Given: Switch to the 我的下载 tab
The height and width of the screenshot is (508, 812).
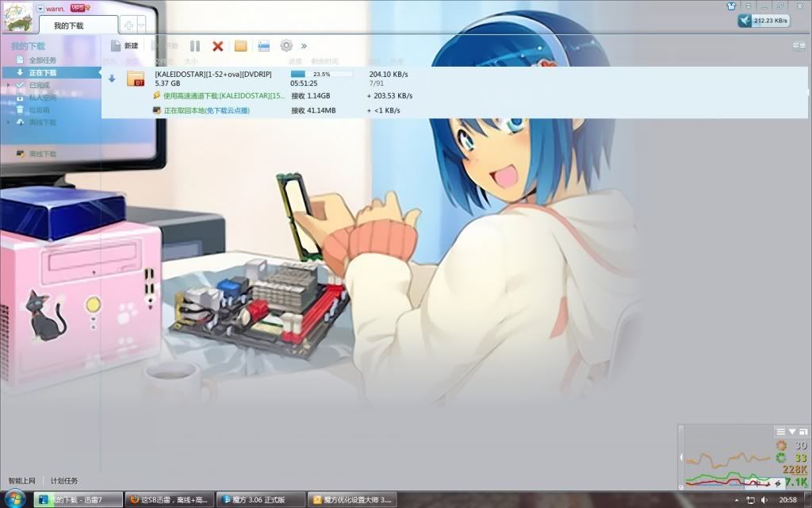Looking at the screenshot, I should [x=79, y=25].
